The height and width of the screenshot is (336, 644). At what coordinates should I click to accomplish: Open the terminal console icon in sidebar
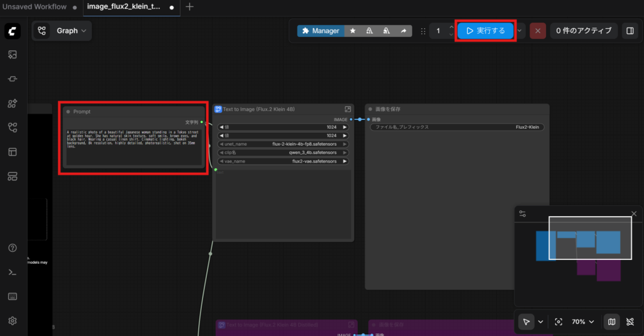click(x=12, y=272)
